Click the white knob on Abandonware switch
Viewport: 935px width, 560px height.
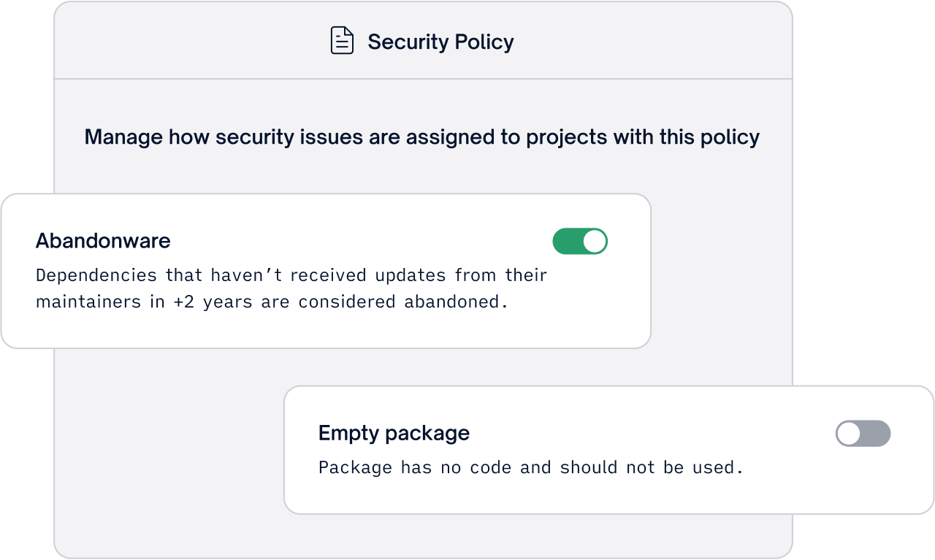pyautogui.click(x=595, y=241)
